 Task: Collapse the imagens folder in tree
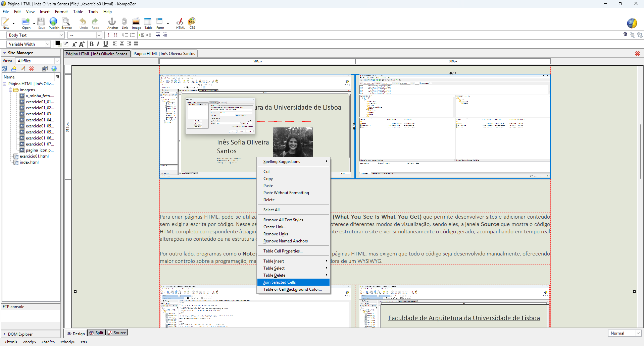[x=11, y=90]
